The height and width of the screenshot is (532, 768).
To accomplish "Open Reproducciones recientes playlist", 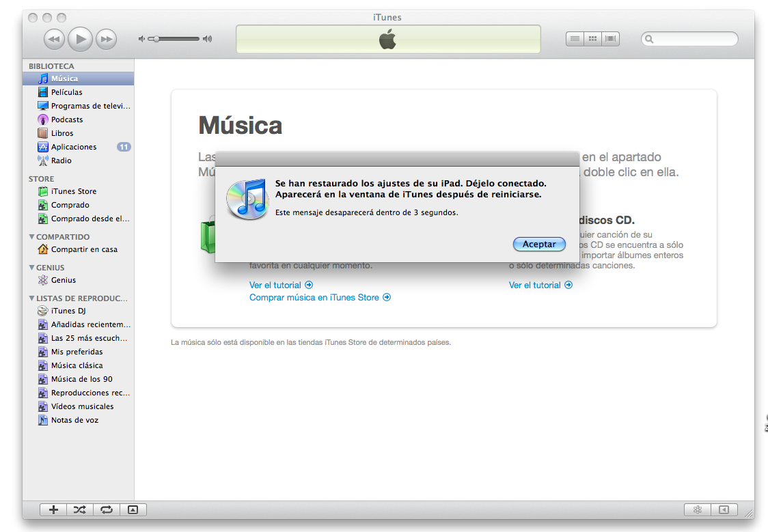I will [x=79, y=393].
